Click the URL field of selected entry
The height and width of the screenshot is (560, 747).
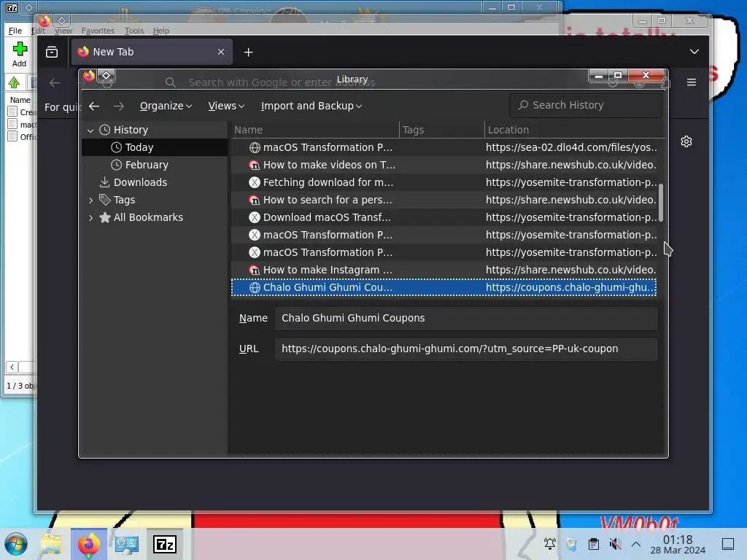pos(466,349)
